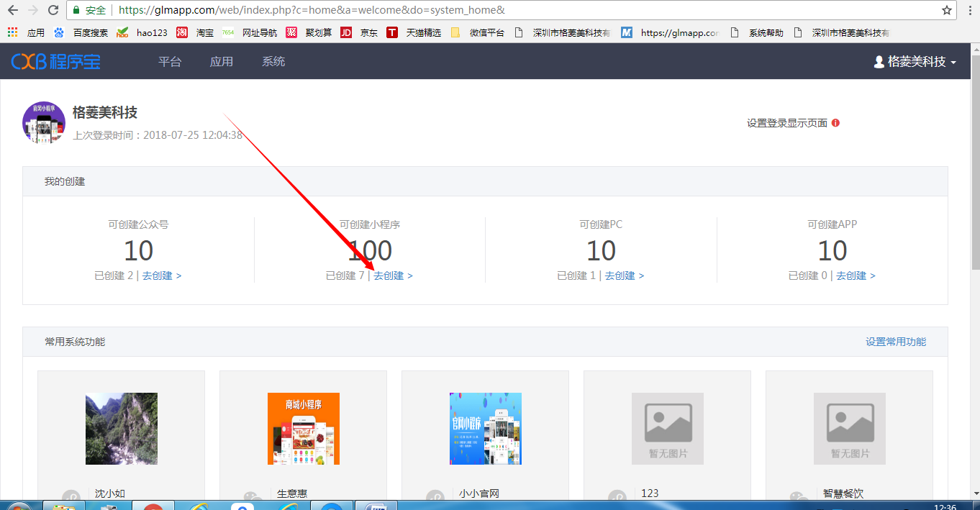The width and height of the screenshot is (980, 510).
Task: Open the 小小官网 thumbnail
Action: (x=486, y=429)
